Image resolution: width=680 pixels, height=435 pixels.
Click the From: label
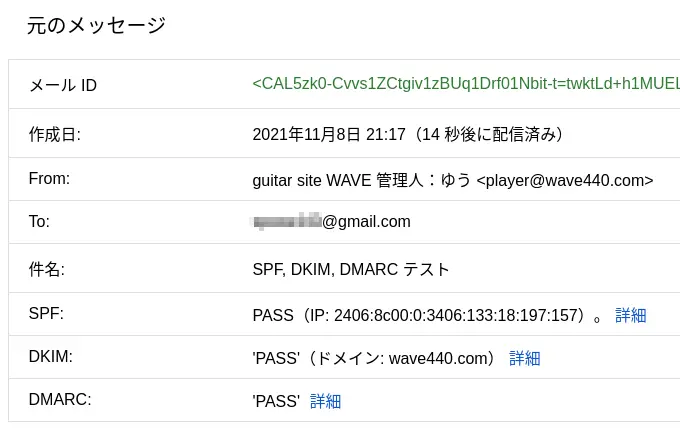(x=49, y=178)
